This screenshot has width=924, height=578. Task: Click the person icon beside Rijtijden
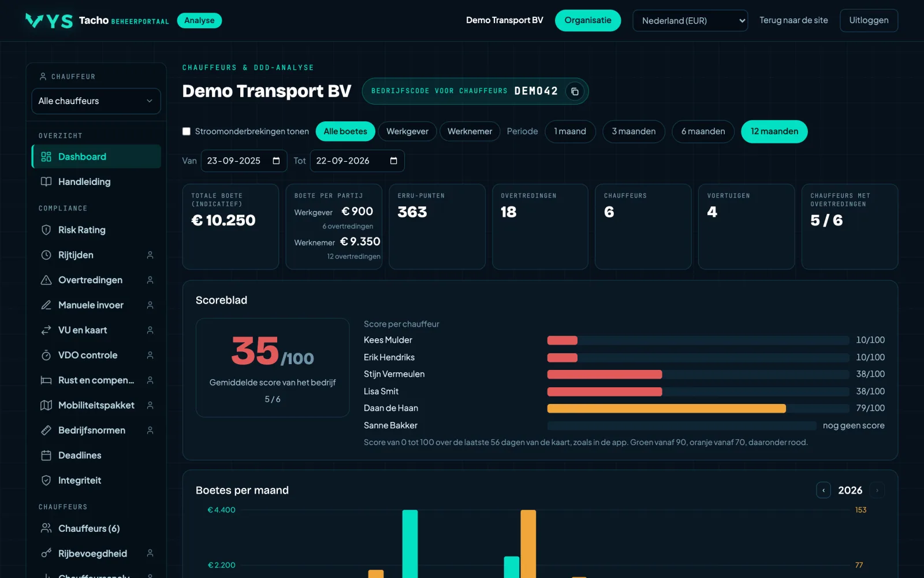click(x=150, y=255)
